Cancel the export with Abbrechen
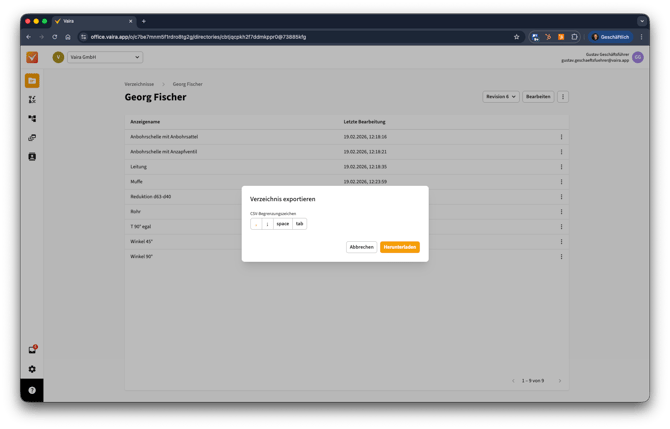 click(x=361, y=247)
